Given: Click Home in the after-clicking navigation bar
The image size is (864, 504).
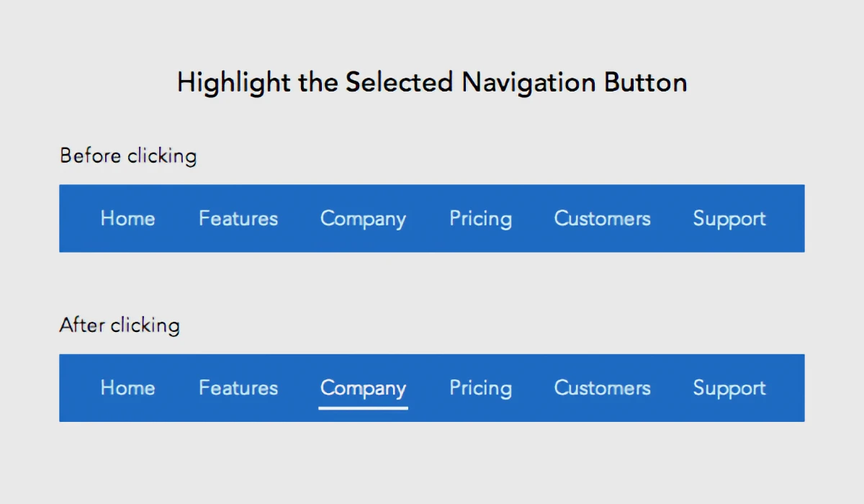Looking at the screenshot, I should (127, 387).
